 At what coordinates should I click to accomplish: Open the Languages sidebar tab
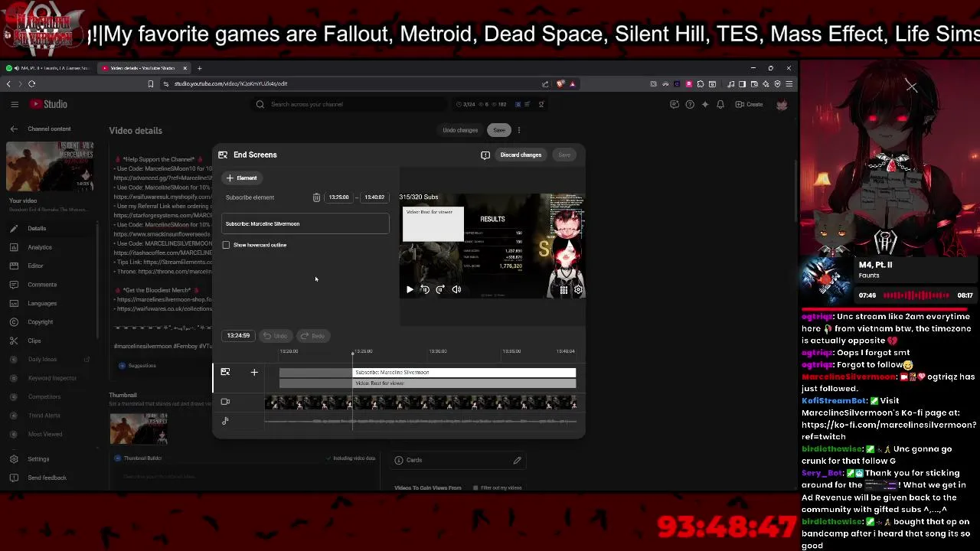point(49,303)
